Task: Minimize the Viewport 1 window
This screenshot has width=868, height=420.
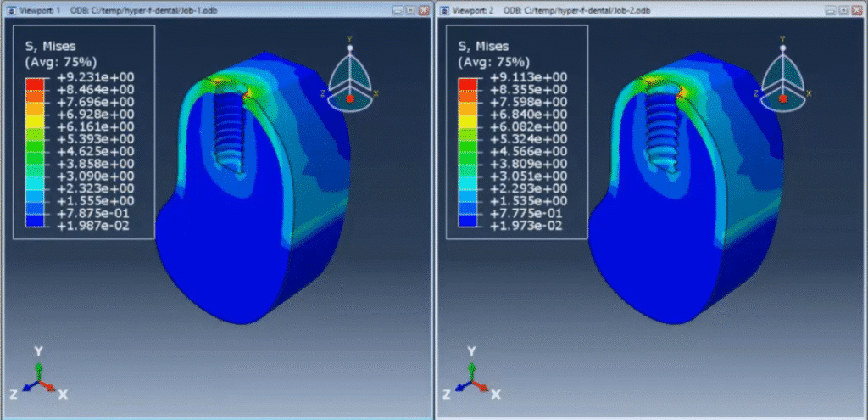Action: tap(398, 10)
